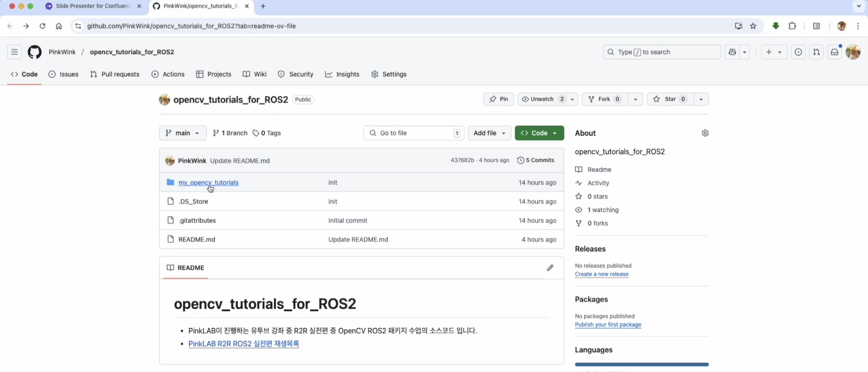Expand the Unwatch notification options arrow
The image size is (868, 372).
coord(572,99)
